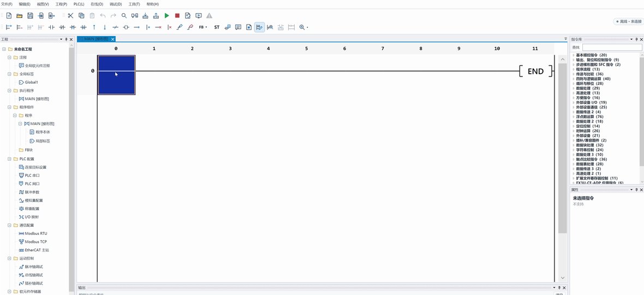644x295 pixels.
Task: Click the Delete vertical line icon
Action: point(169,27)
